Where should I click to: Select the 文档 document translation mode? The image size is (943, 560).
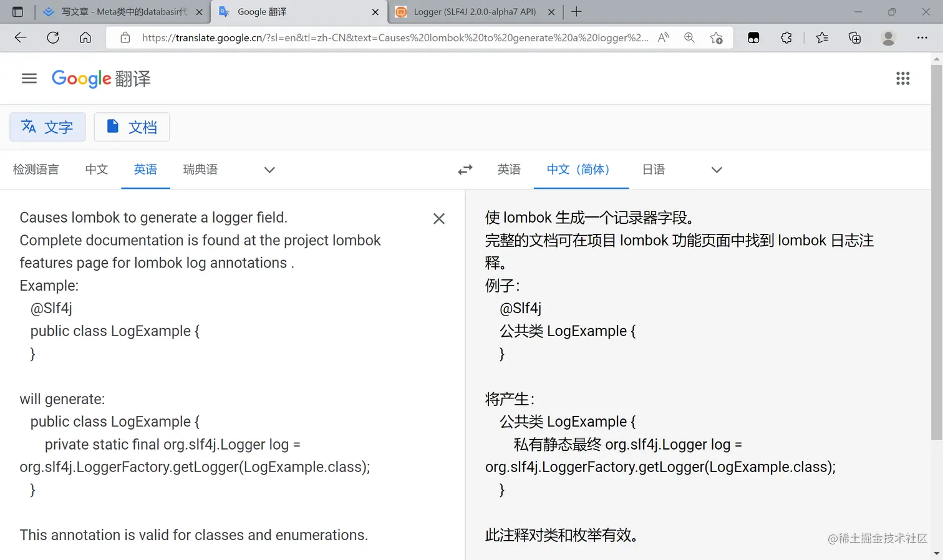click(x=132, y=127)
